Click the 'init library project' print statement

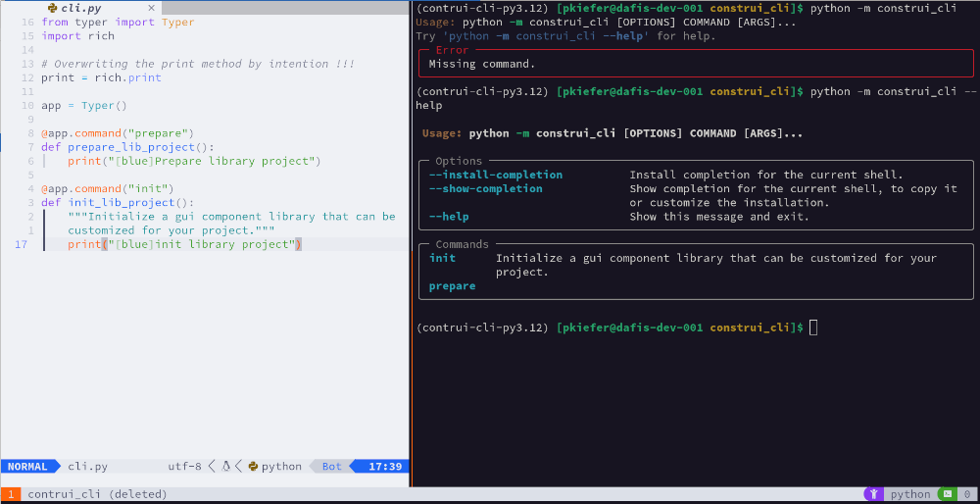184,244
